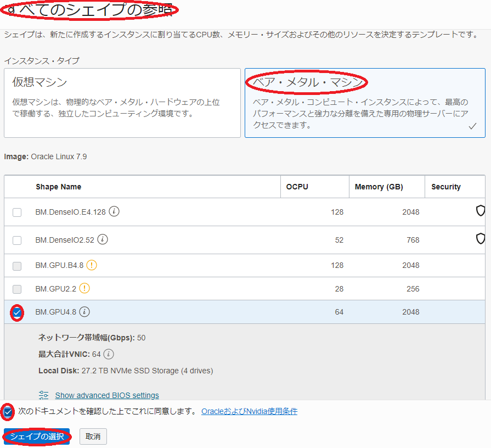This screenshot has height=448, width=491.
Task: Click the シェイプの選択 button
Action: (37, 436)
